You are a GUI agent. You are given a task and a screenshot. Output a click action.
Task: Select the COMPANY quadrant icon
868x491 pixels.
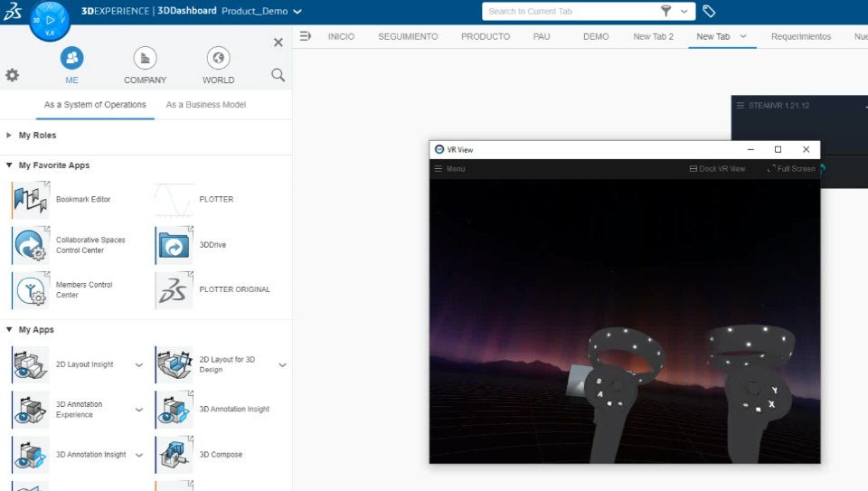pos(145,58)
